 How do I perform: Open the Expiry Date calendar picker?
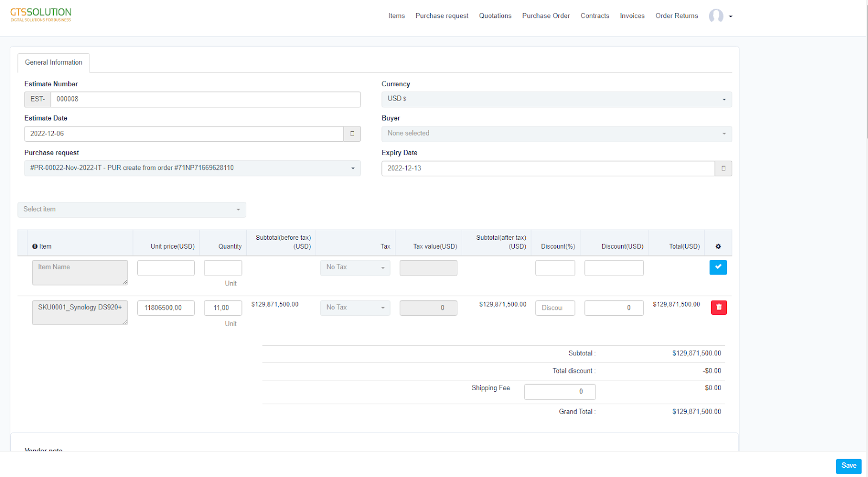pyautogui.click(x=723, y=168)
